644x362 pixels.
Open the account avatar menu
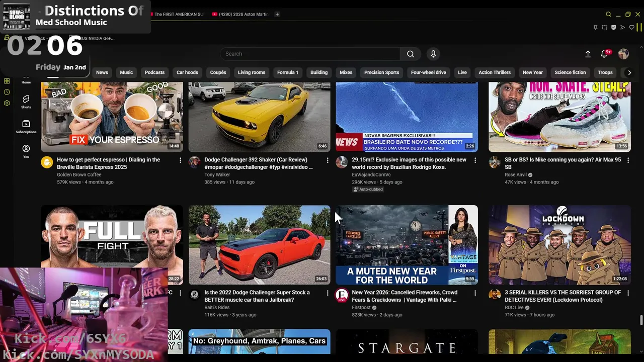[x=623, y=54]
